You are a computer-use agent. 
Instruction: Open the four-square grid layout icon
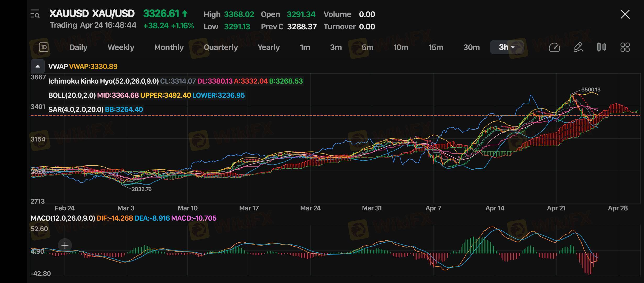(x=625, y=47)
